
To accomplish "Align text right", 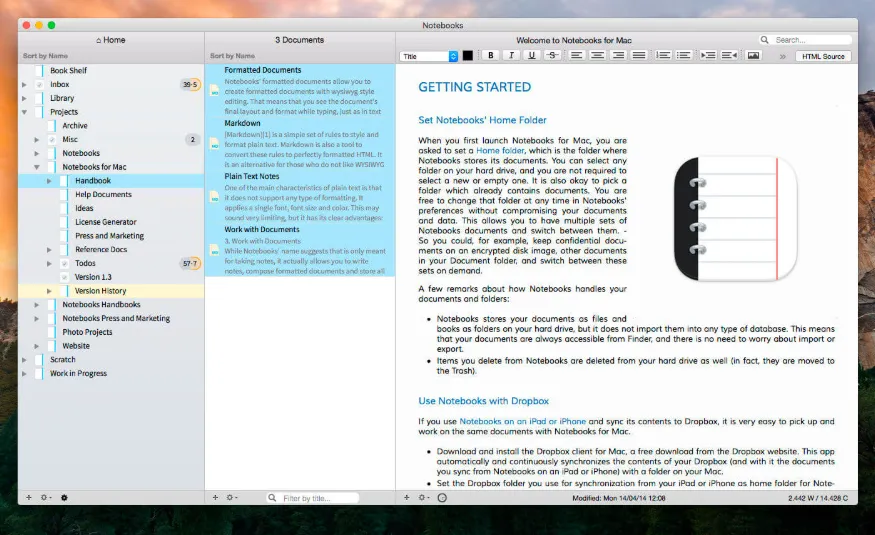I will (618, 55).
